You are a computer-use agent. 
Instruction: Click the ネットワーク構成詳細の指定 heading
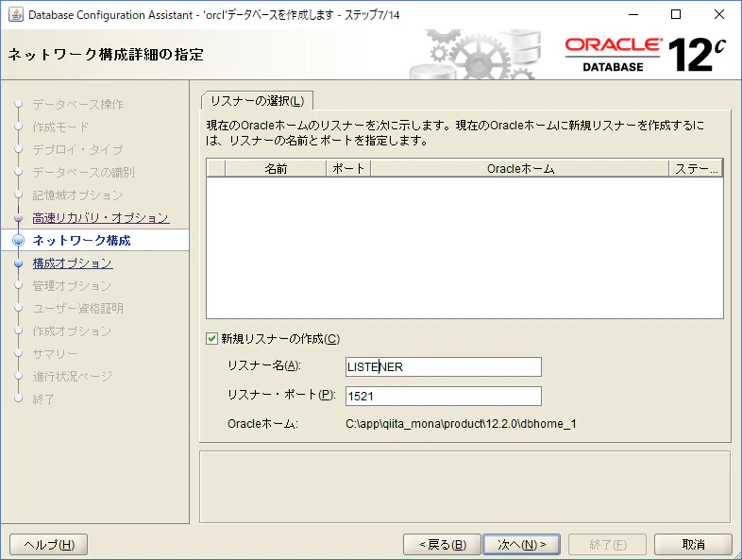(x=106, y=55)
